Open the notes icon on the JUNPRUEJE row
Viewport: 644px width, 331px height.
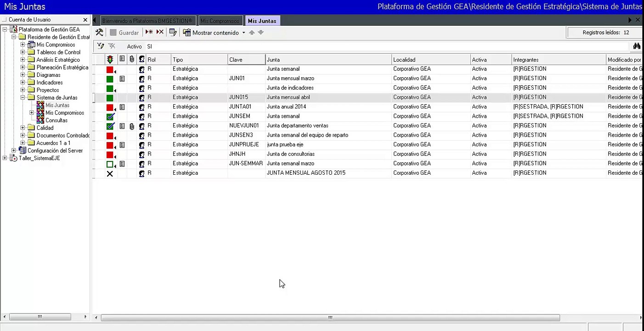point(122,145)
